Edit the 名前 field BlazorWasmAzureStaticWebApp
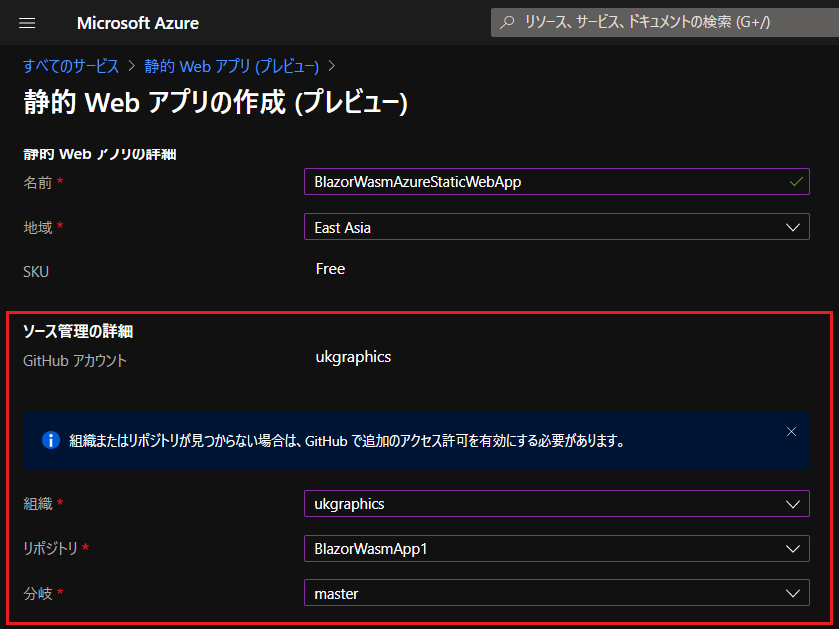This screenshot has width=839, height=629. tap(556, 182)
